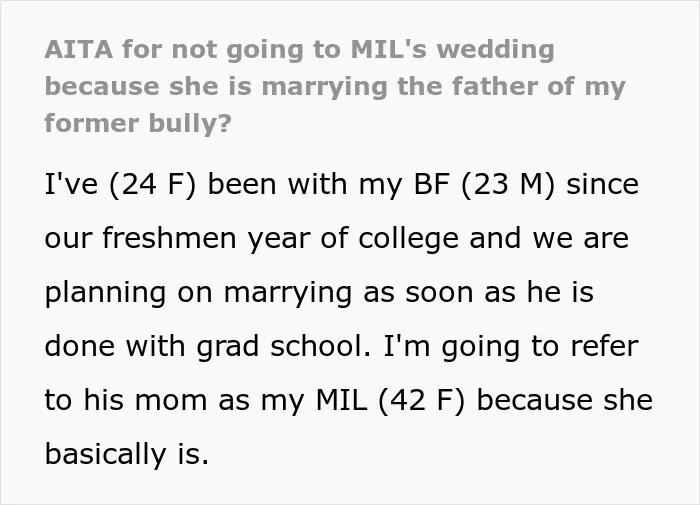The image size is (700, 505).
Task: Click the phrase "father of my" in the title
Action: coord(538,87)
